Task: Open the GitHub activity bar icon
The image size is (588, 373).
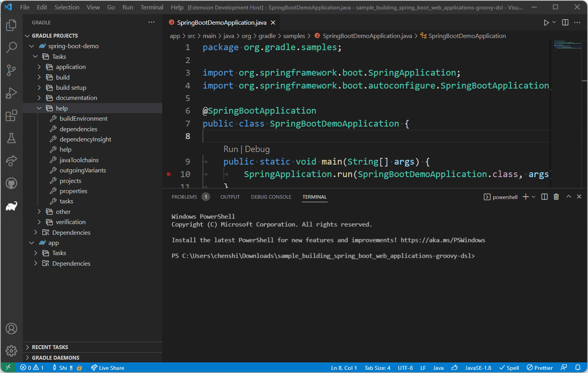Action: (x=11, y=183)
